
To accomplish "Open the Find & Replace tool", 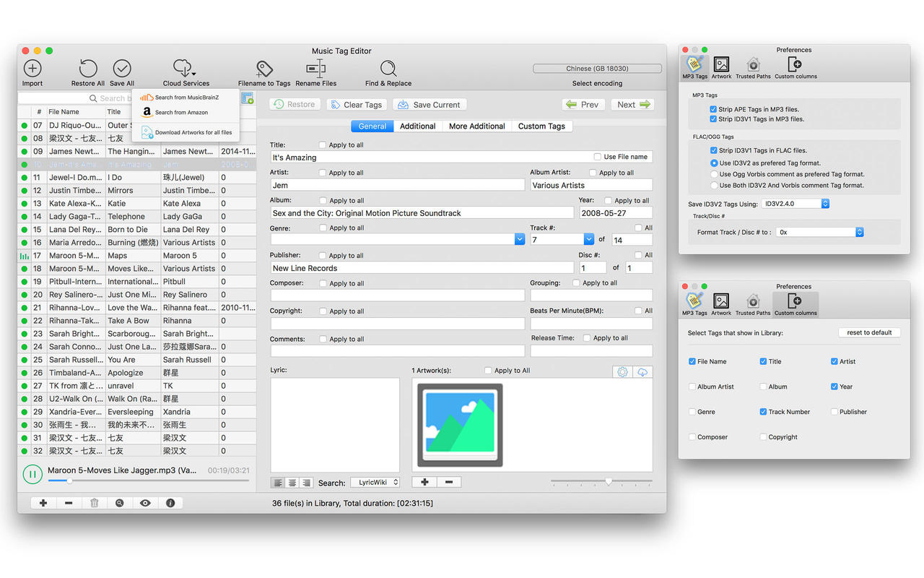I will [388, 69].
